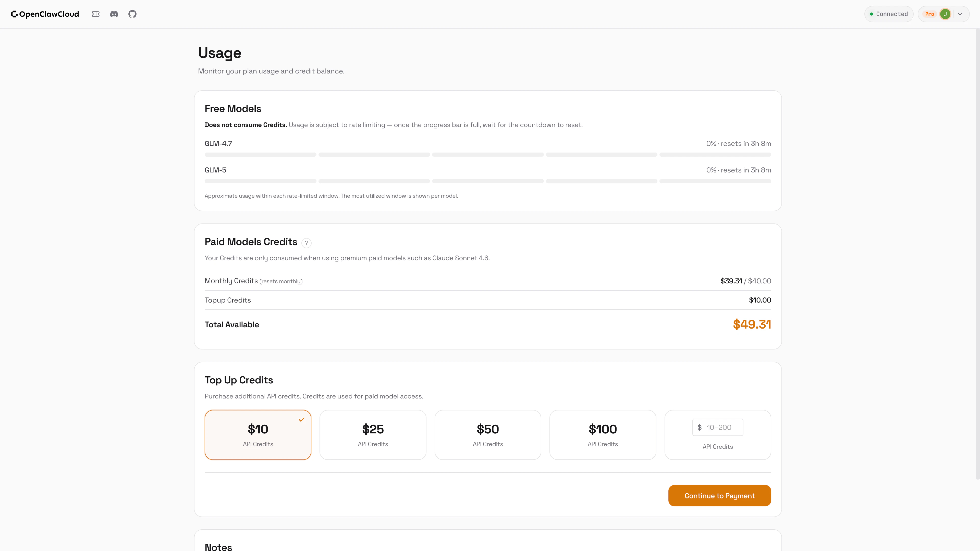Screen dimensions: 980x551
Task: Click the GLM-5 usage progress bar
Action: coord(488,181)
